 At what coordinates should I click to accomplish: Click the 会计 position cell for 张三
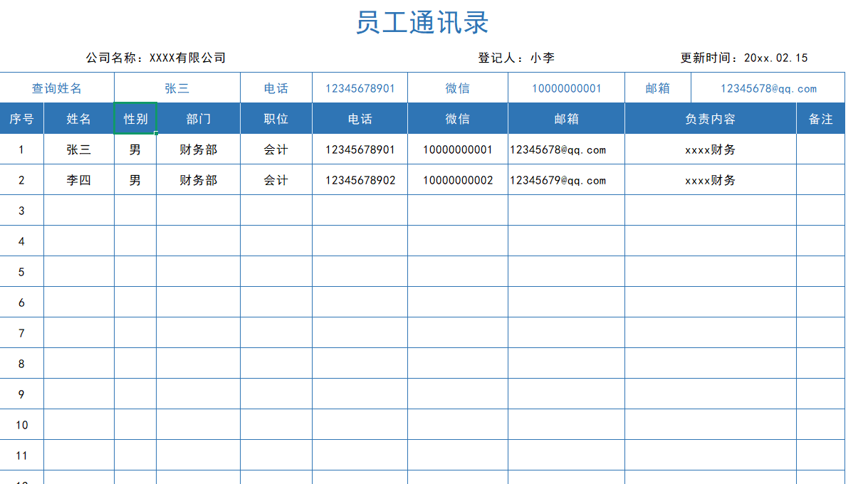click(276, 149)
